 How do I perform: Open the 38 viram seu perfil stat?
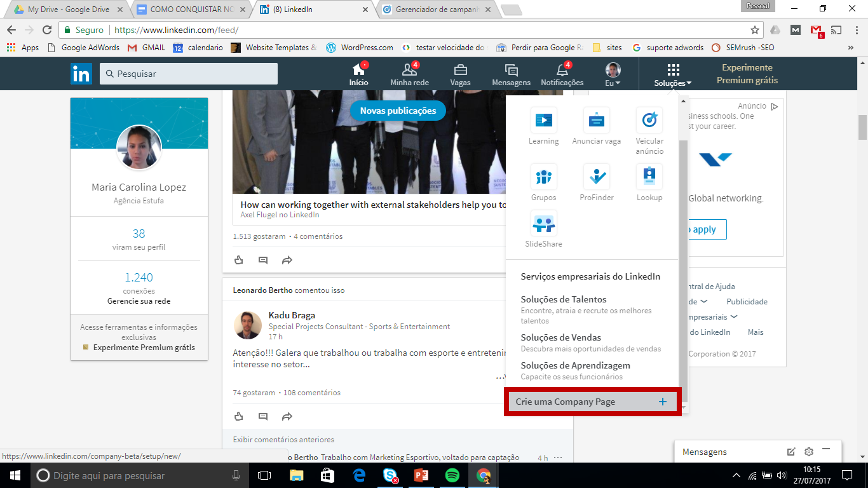click(x=139, y=239)
